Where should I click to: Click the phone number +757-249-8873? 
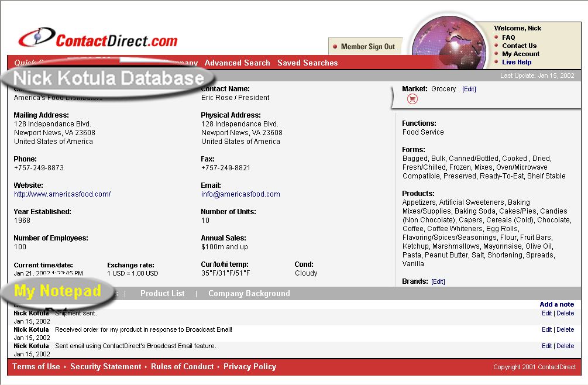(x=39, y=168)
